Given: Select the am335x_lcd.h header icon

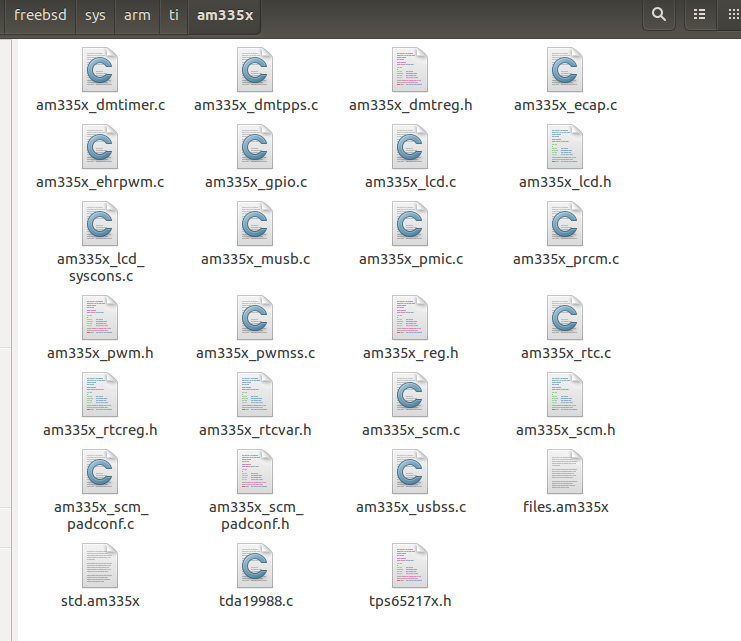Looking at the screenshot, I should click(x=565, y=147).
